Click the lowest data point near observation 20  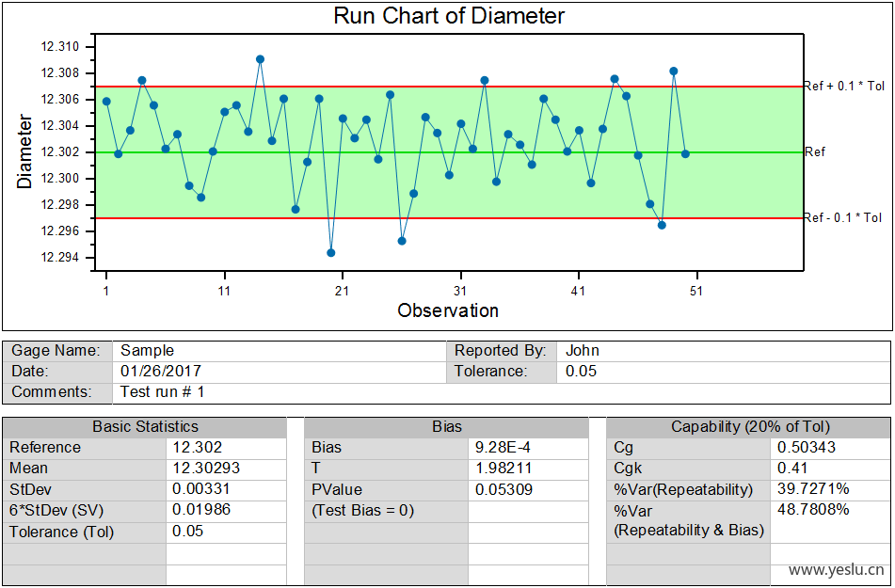pyautogui.click(x=331, y=253)
